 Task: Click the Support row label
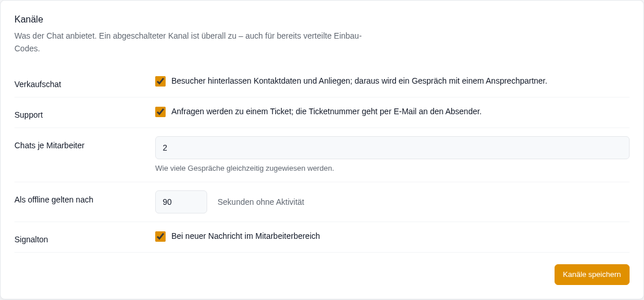pyautogui.click(x=29, y=115)
